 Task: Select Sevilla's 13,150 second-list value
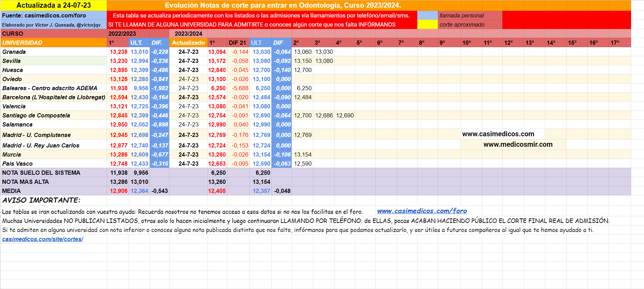pyautogui.click(x=302, y=61)
